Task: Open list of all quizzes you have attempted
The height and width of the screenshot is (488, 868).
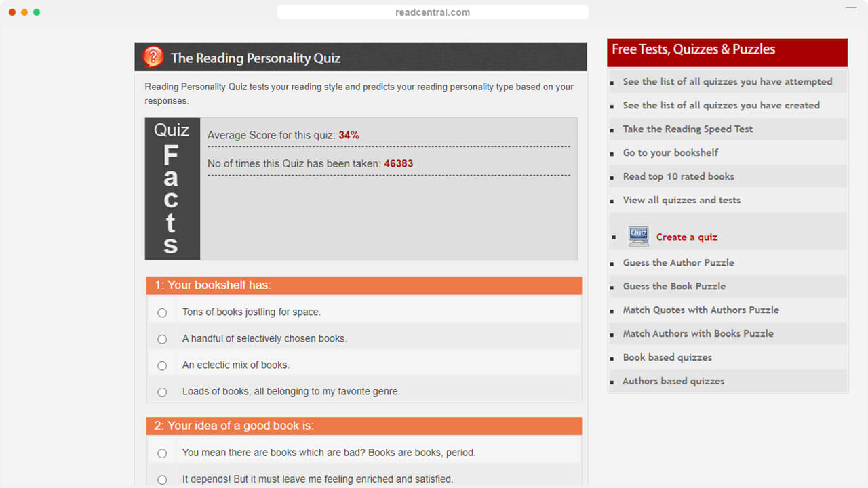Action: click(x=727, y=82)
